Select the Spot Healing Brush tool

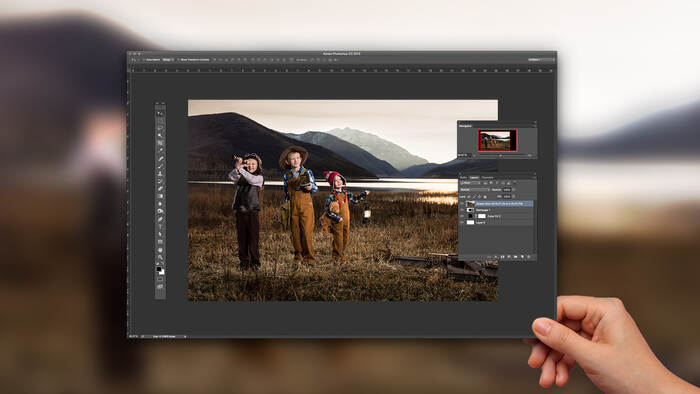click(160, 158)
